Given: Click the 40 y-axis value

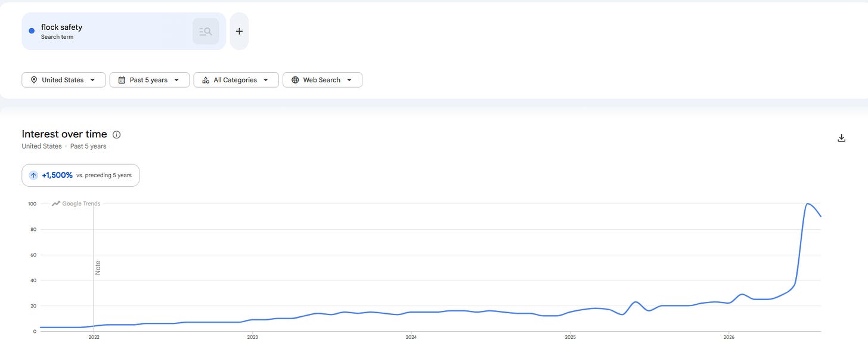Looking at the screenshot, I should tap(33, 280).
